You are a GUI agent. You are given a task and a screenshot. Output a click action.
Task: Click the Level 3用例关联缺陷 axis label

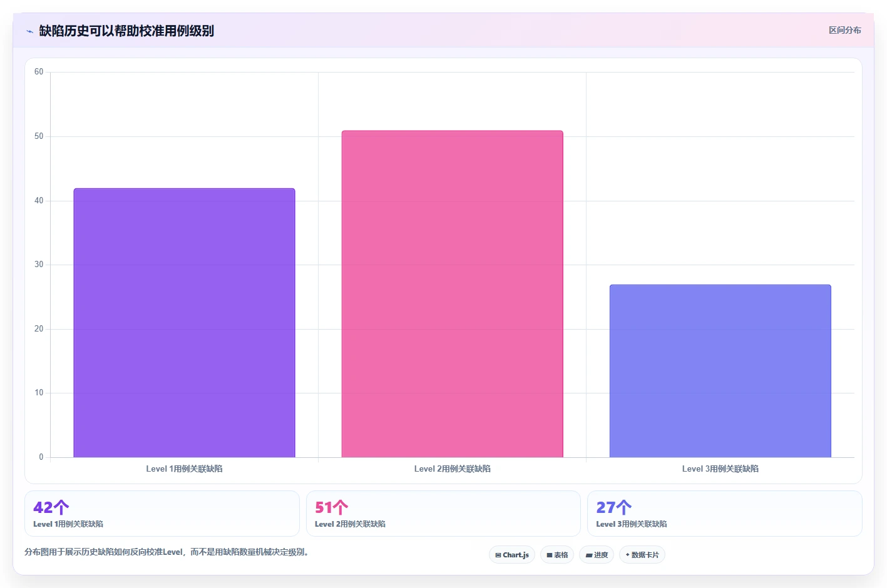(720, 469)
